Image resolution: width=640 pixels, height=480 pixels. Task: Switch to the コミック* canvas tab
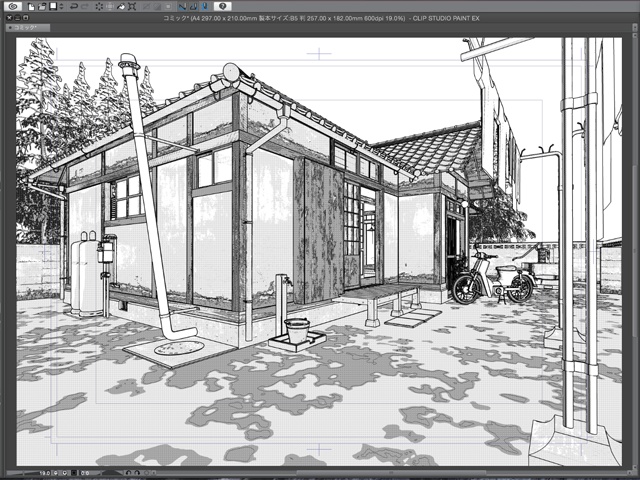(x=27, y=28)
